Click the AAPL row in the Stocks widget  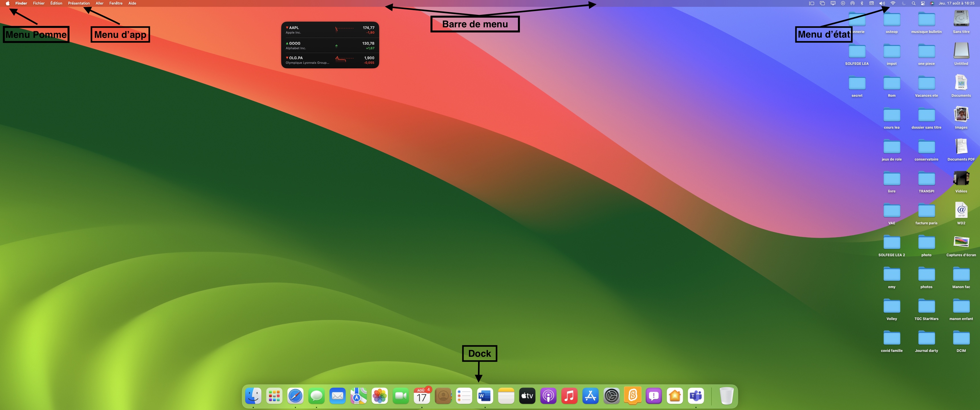(330, 30)
